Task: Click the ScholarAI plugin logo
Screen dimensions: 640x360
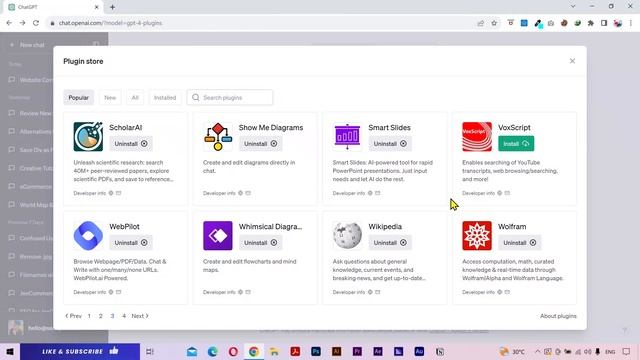Action: (88, 137)
